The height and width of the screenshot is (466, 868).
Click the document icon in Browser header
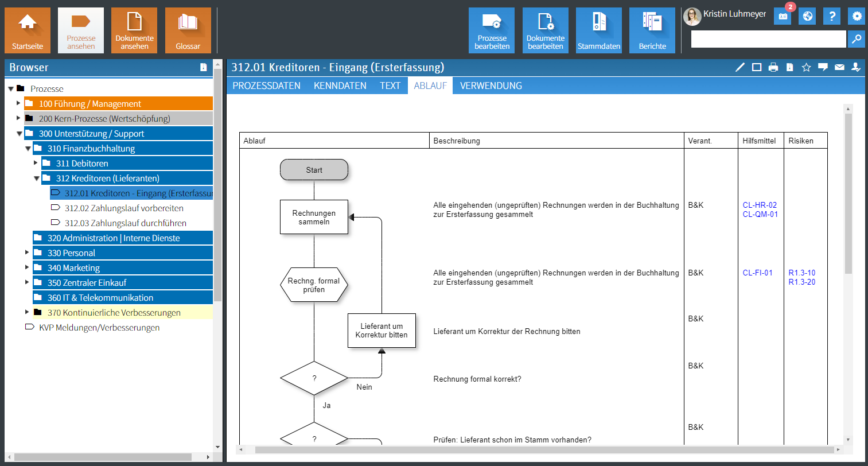click(x=203, y=67)
